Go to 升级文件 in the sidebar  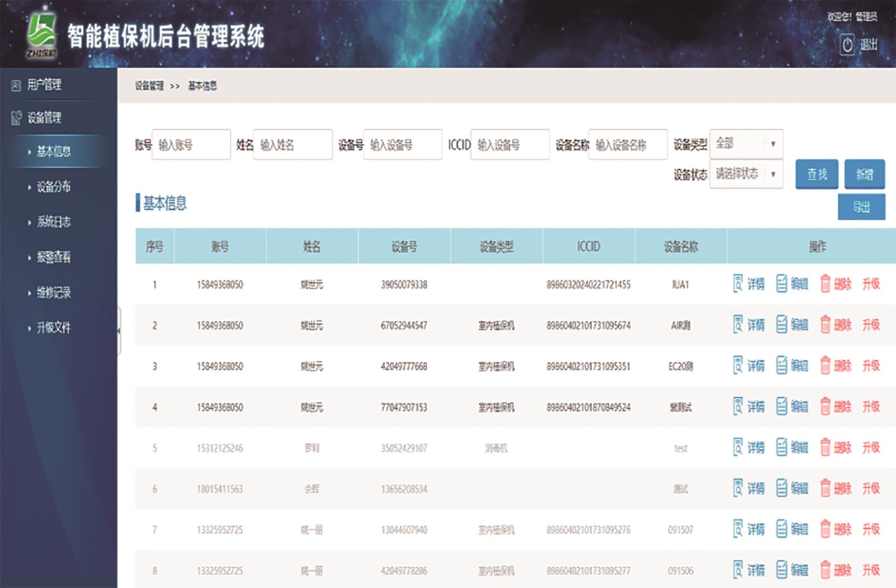pos(53,328)
